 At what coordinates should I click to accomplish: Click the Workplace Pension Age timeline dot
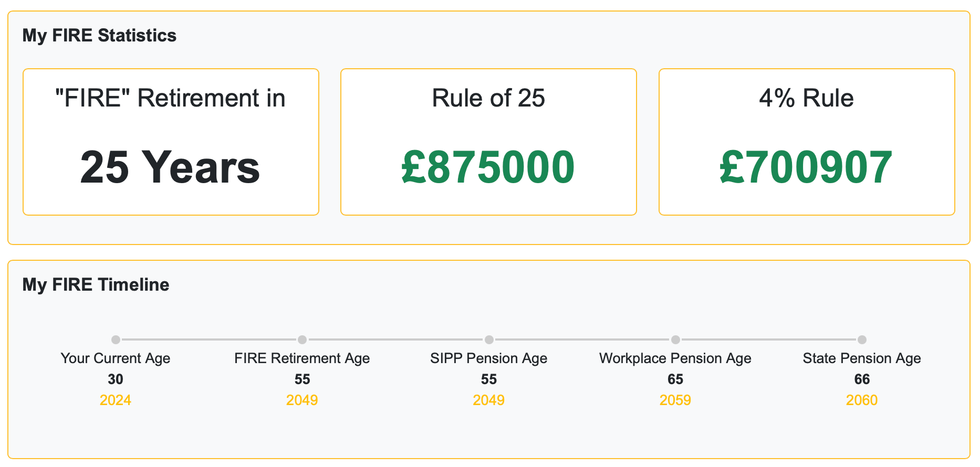[x=675, y=339]
